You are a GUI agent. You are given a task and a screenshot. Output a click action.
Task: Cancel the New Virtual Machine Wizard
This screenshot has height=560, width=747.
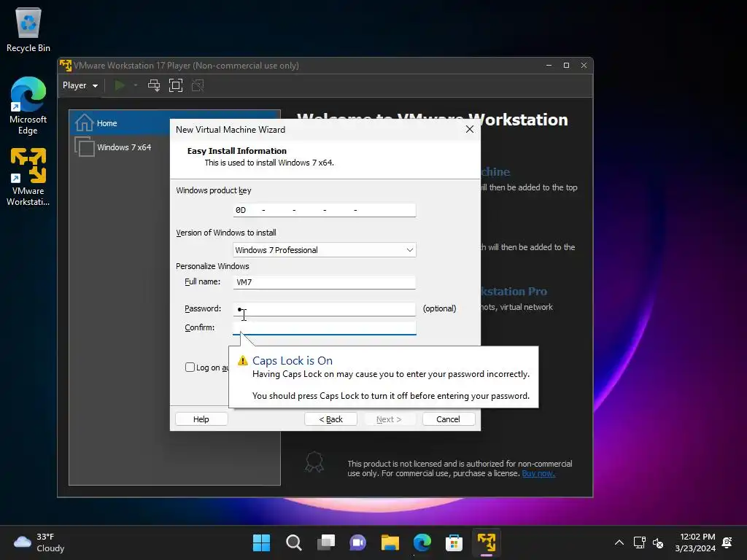click(449, 419)
